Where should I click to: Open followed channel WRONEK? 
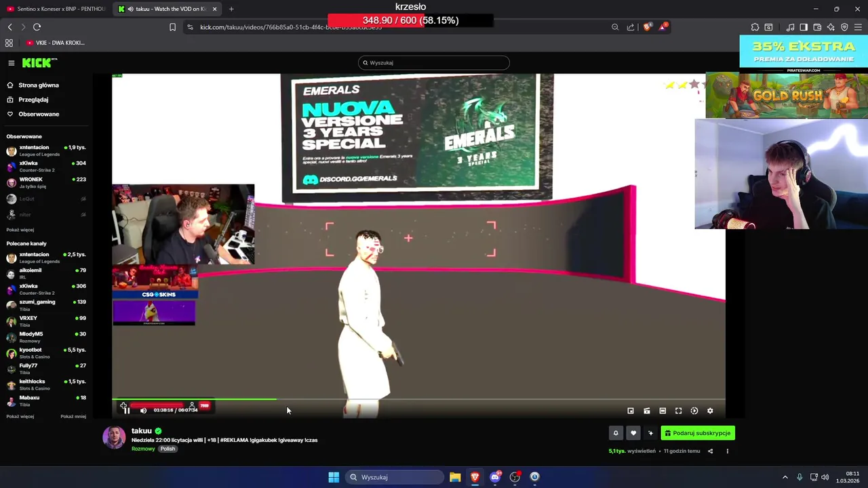click(x=46, y=182)
